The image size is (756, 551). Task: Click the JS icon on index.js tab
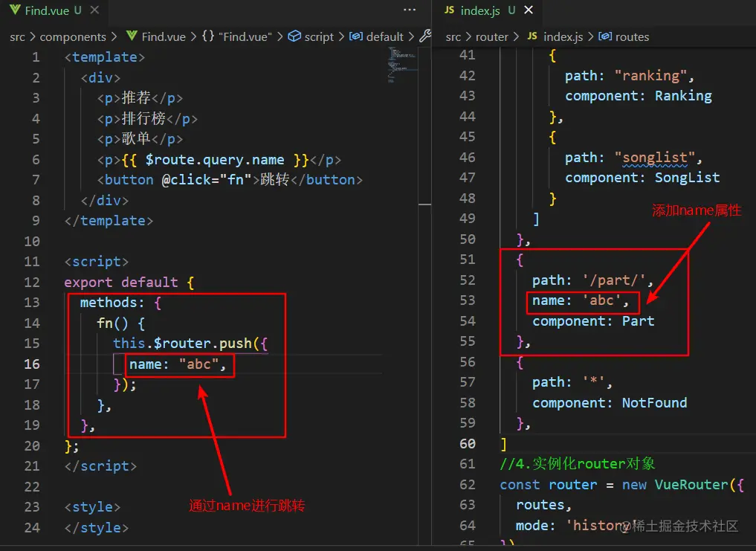click(x=449, y=10)
